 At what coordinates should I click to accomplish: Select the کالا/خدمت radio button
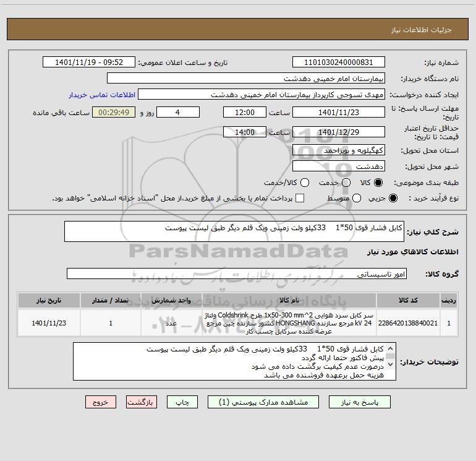point(305,183)
